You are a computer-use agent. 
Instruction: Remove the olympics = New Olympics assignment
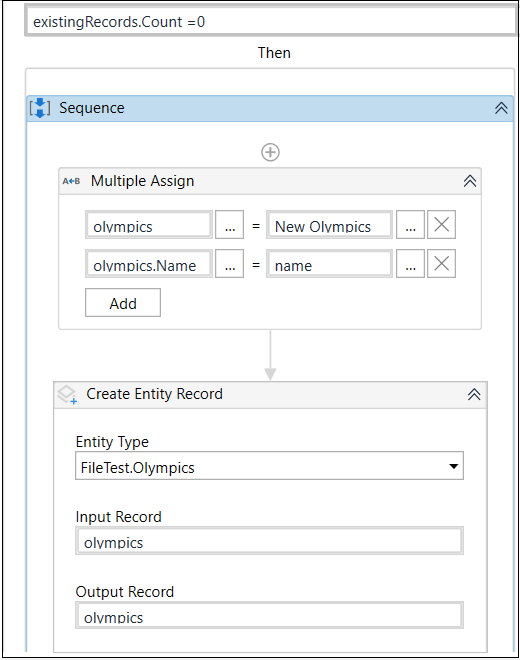tap(441, 225)
